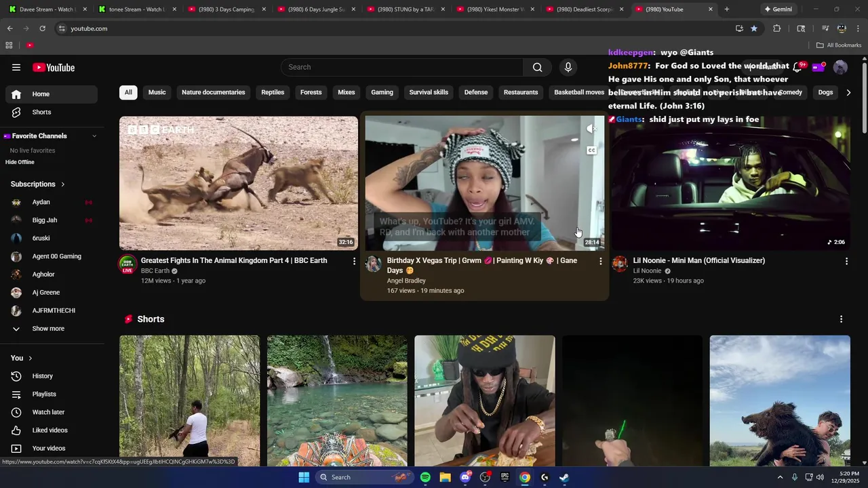Open the Home item in sidebar
The width and height of the screenshot is (868, 488).
pyautogui.click(x=52, y=94)
